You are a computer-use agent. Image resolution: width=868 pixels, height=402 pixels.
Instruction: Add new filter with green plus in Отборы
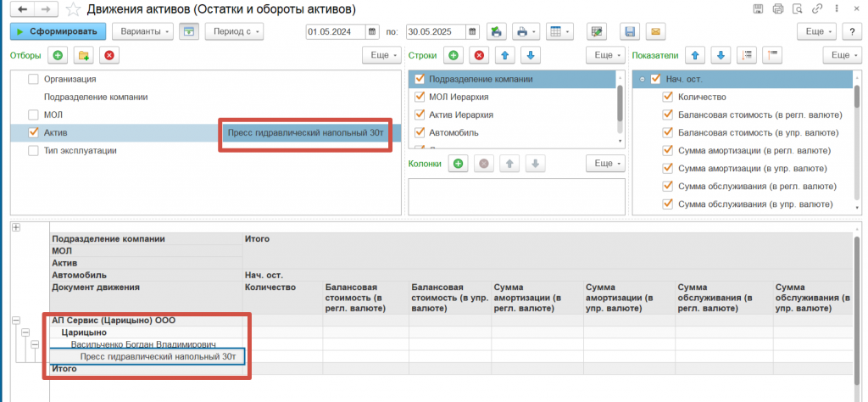pyautogui.click(x=58, y=55)
